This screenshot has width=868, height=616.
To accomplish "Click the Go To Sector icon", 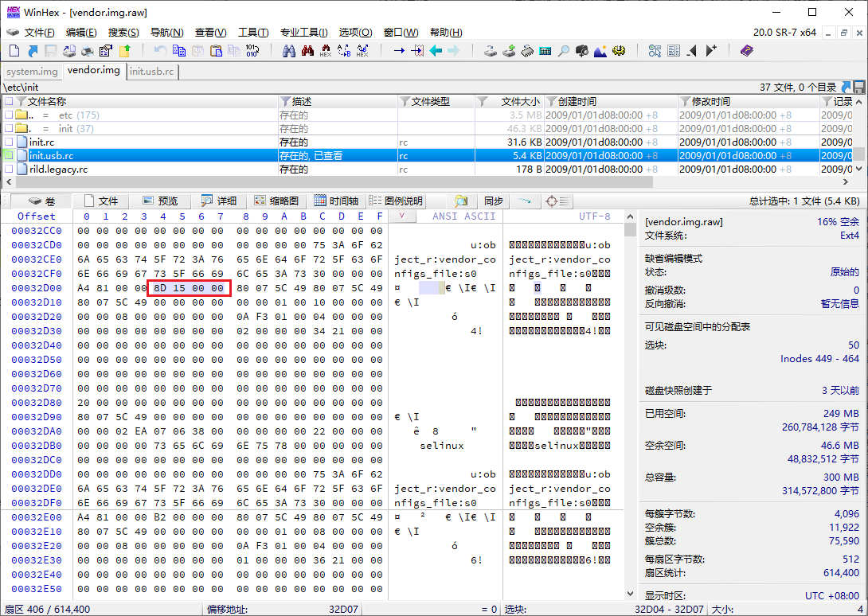I will [416, 51].
